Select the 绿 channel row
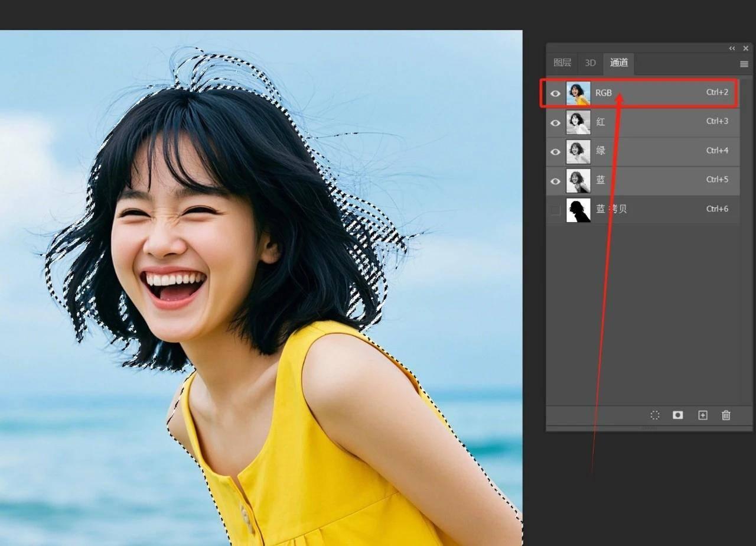 [x=650, y=151]
